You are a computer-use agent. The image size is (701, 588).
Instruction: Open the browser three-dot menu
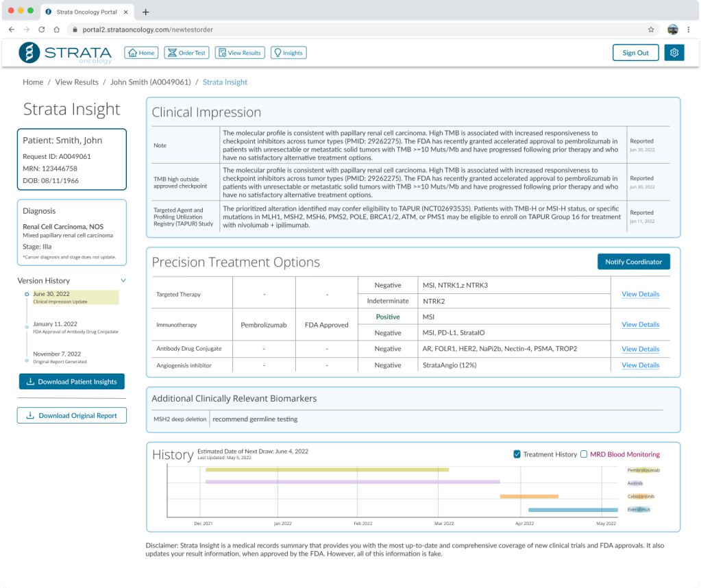coord(689,29)
